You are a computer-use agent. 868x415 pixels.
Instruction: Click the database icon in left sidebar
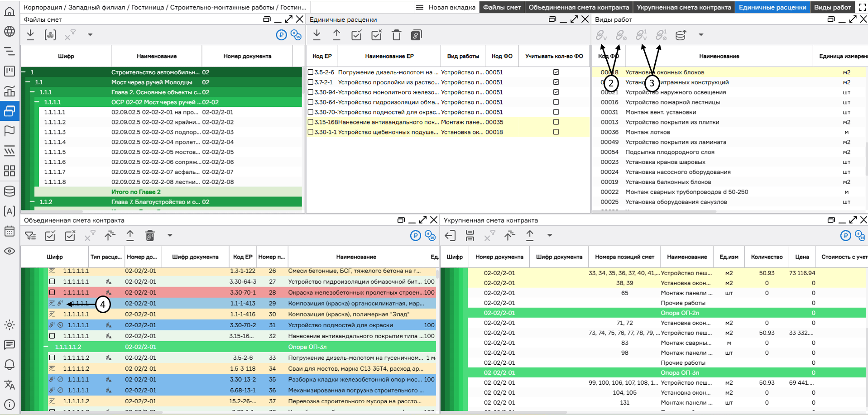(x=10, y=191)
